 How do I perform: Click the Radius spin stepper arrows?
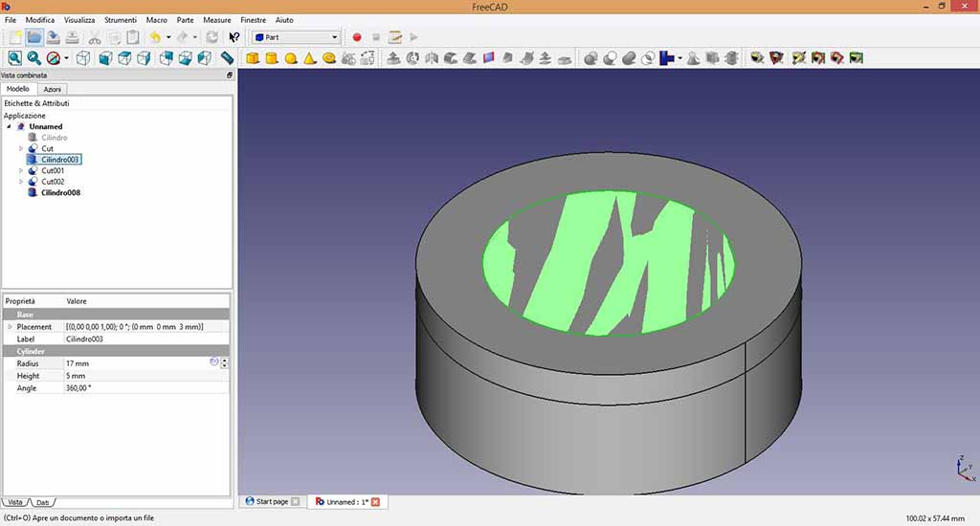224,363
